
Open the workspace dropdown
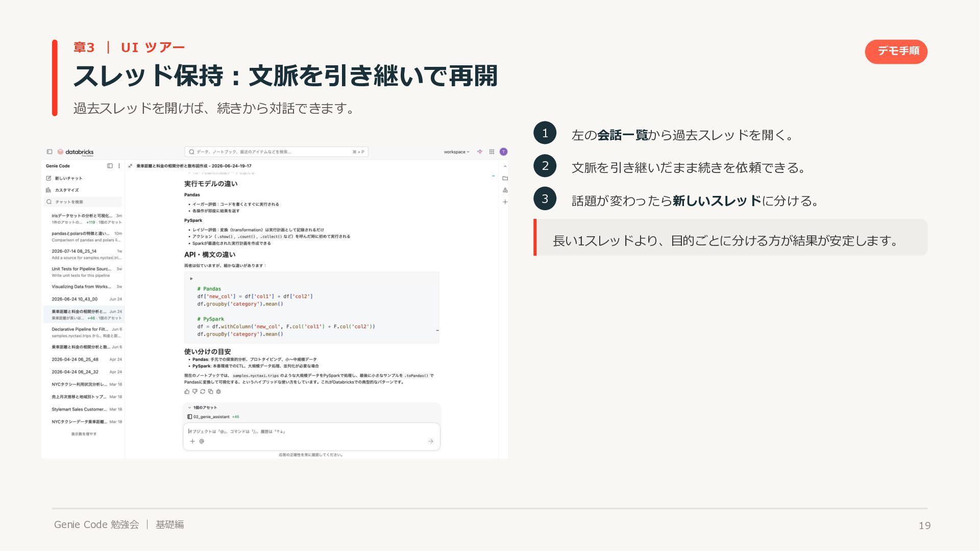click(x=456, y=152)
